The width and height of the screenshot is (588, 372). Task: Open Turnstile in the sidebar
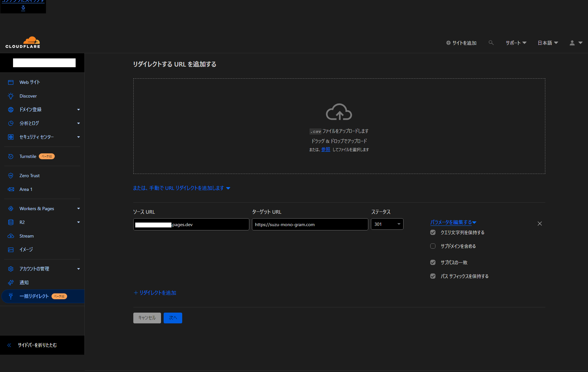coord(28,156)
